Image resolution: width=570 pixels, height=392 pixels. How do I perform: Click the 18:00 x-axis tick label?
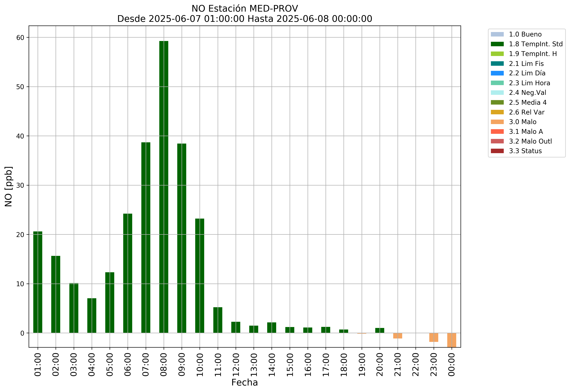pos(344,364)
